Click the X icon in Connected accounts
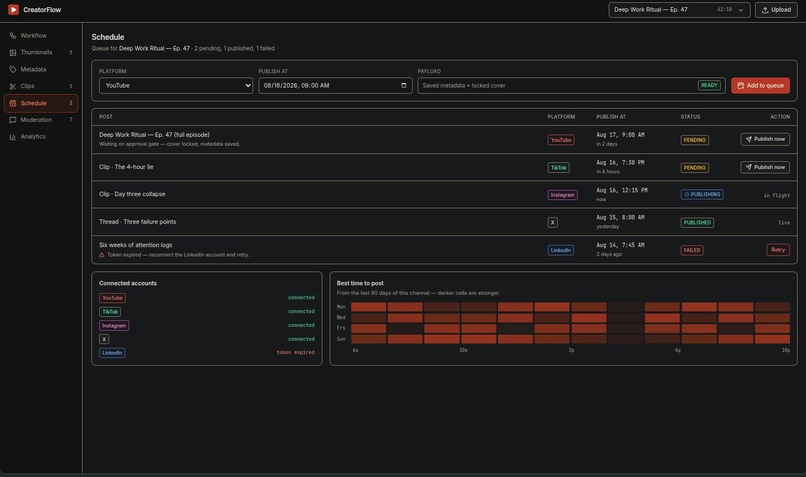 pos(104,339)
